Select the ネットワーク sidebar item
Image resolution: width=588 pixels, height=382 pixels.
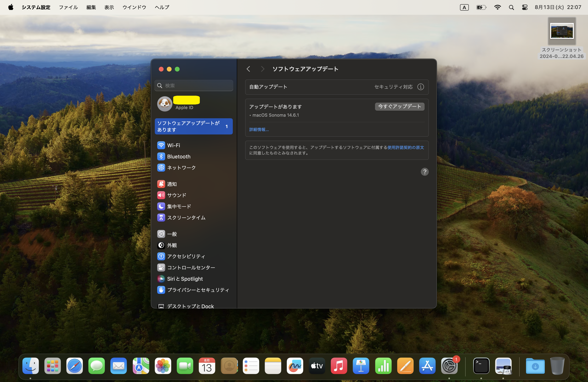coord(181,168)
